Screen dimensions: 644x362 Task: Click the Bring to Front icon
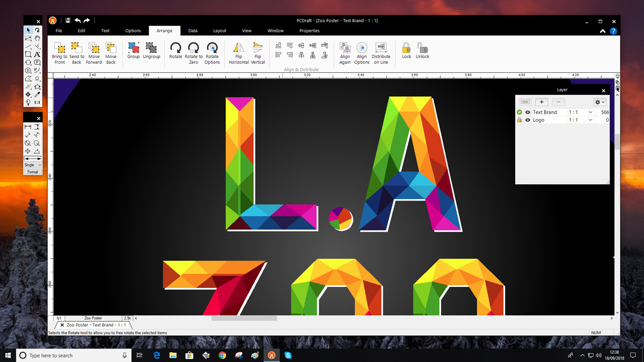pos(60,49)
